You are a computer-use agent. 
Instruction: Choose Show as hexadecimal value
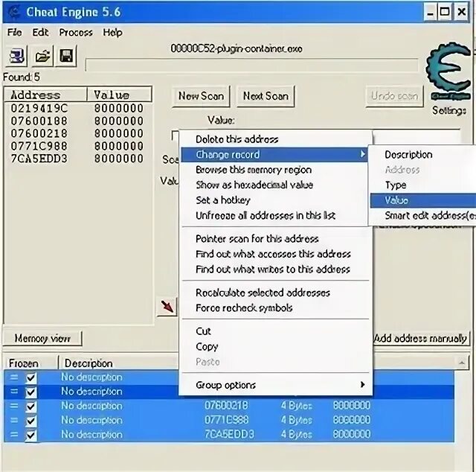point(254,185)
